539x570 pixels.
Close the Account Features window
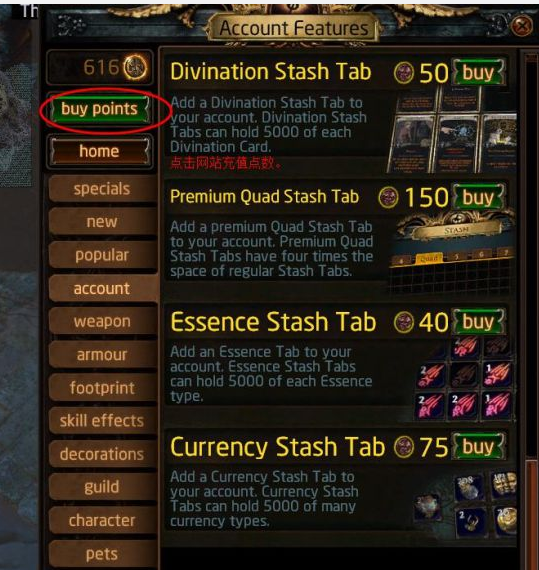(522, 26)
